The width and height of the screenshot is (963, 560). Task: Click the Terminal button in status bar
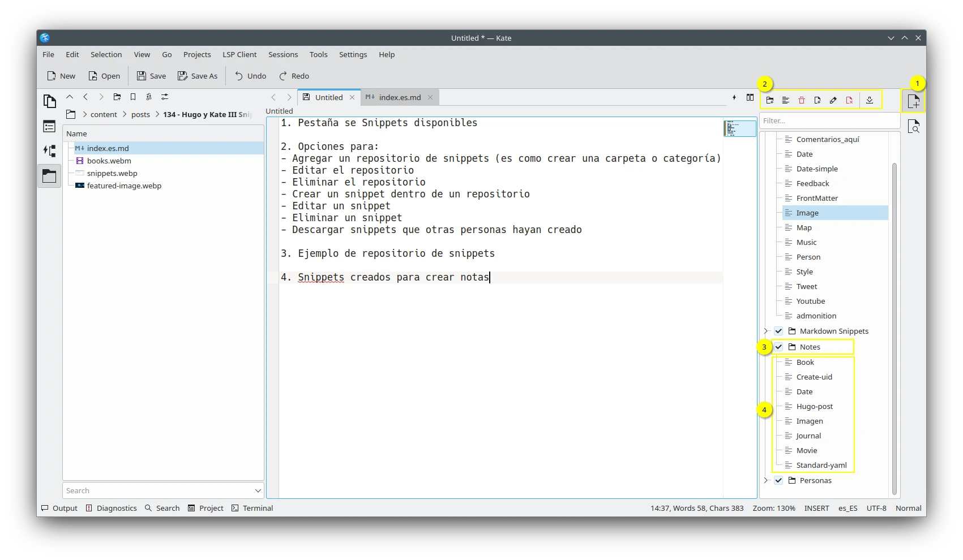(252, 508)
